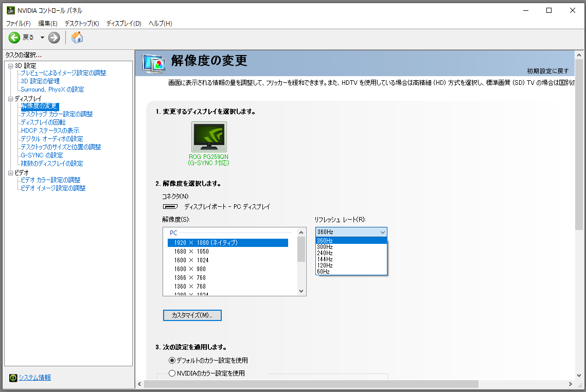Image resolution: width=586 pixels, height=392 pixels.
Task: Click the NVIDIA app icon in title bar
Action: (11, 10)
